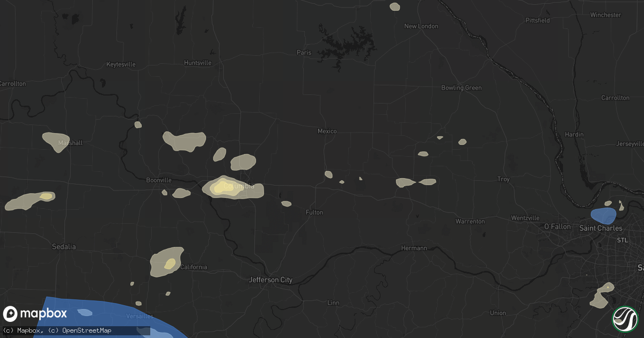
Task: Click the blue area near Saint Charles
Action: click(603, 216)
